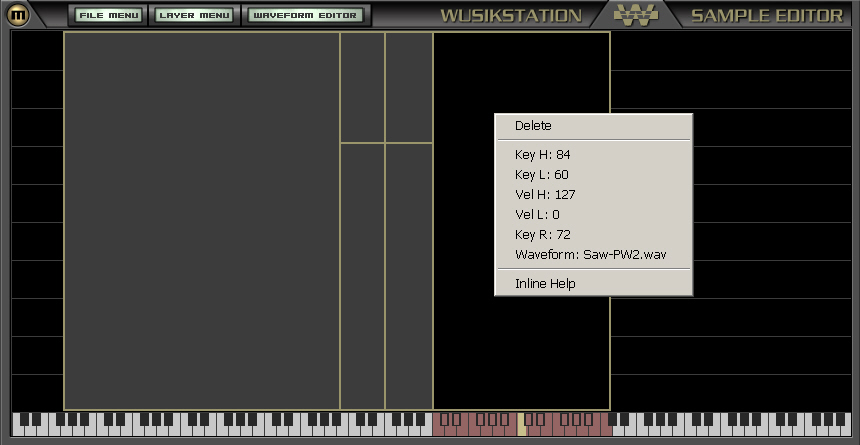Open the Layer Menu
860x445 pixels.
[195, 15]
